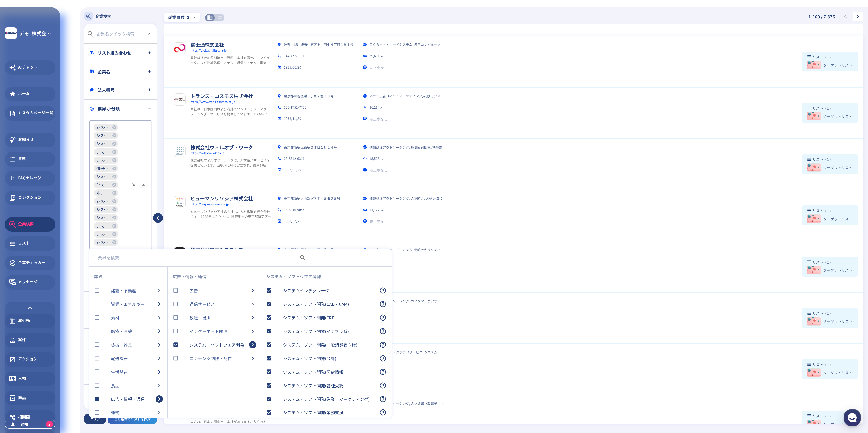This screenshot has height=433, width=868.
Task: Switch to list view icon
Action: pyautogui.click(x=219, y=18)
